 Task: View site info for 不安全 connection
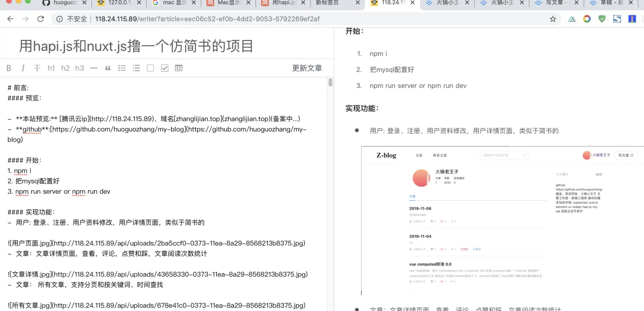72,19
